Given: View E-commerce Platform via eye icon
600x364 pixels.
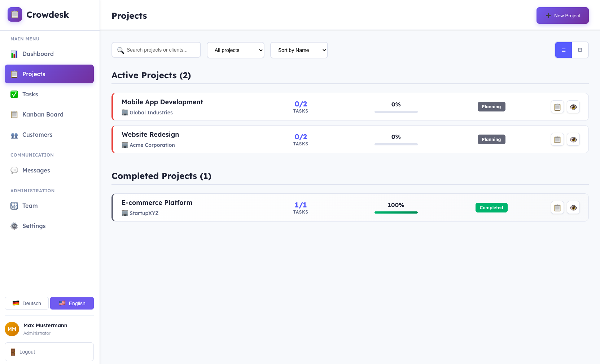Looking at the screenshot, I should (573, 207).
